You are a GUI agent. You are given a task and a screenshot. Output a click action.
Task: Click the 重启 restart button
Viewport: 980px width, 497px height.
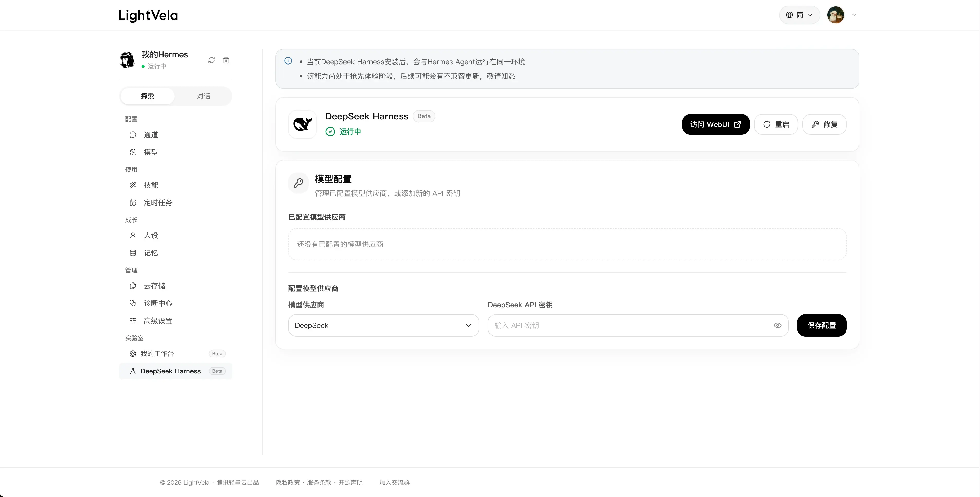tap(776, 124)
